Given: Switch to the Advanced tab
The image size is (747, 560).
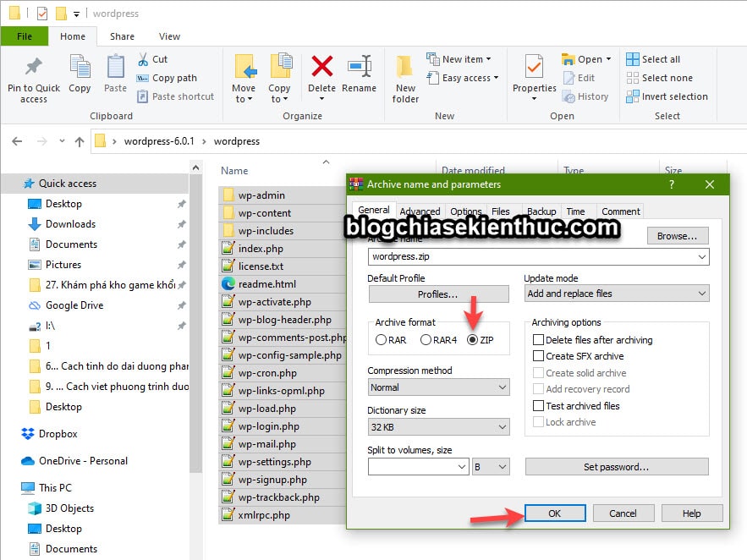Looking at the screenshot, I should [x=420, y=211].
